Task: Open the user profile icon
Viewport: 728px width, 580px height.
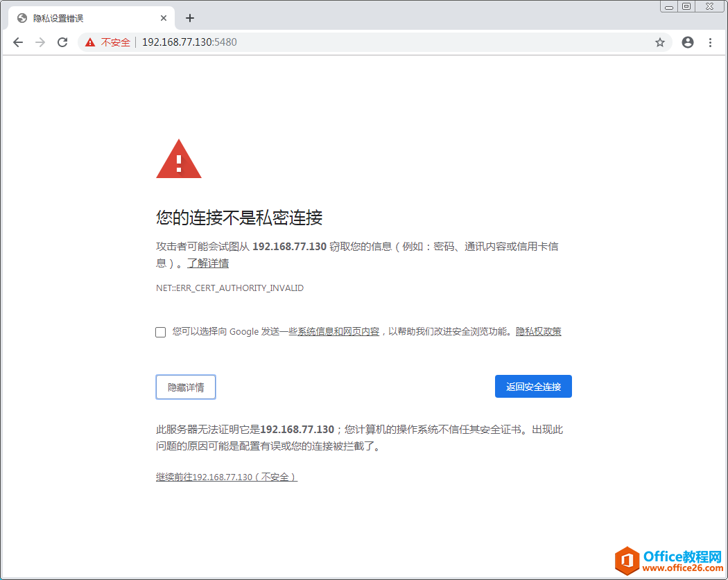Action: (x=688, y=42)
